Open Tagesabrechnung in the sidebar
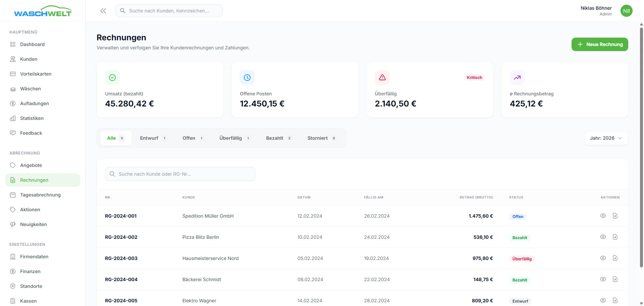The width and height of the screenshot is (644, 306). coord(40,195)
